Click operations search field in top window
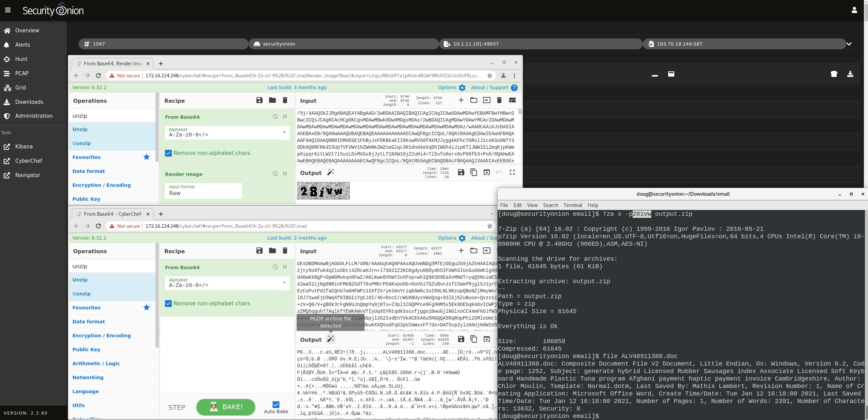Viewport: 868px width, 420px height. [x=112, y=116]
